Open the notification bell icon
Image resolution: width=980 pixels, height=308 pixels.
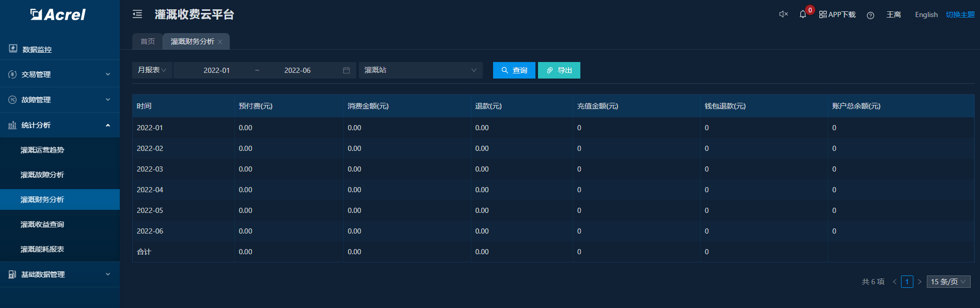(x=802, y=14)
